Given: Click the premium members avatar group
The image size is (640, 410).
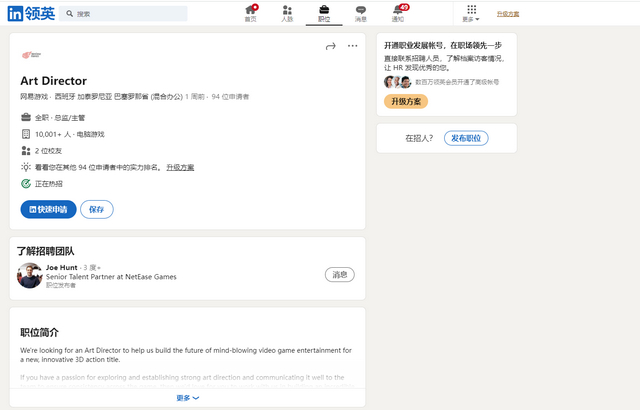Looking at the screenshot, I should 398,82.
